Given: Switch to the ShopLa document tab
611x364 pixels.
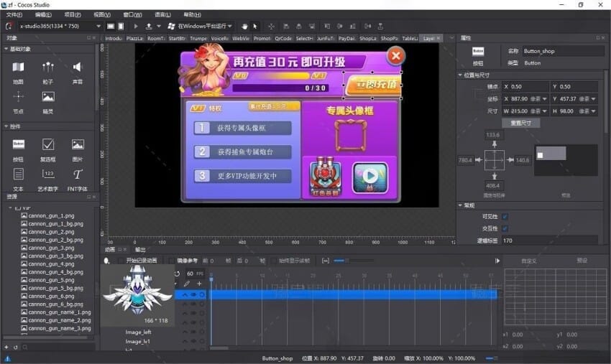Looking at the screenshot, I should (x=368, y=38).
